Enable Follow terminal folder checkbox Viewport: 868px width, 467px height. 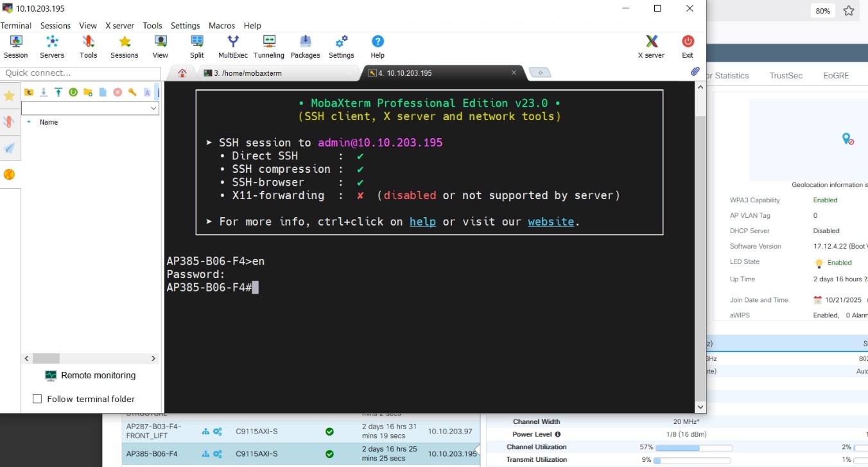pyautogui.click(x=37, y=399)
